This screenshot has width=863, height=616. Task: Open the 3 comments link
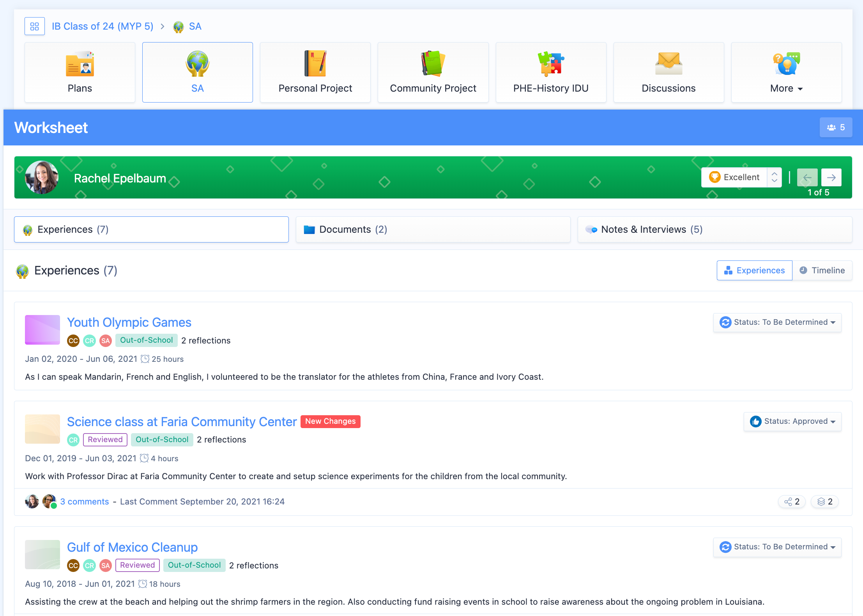pos(84,502)
